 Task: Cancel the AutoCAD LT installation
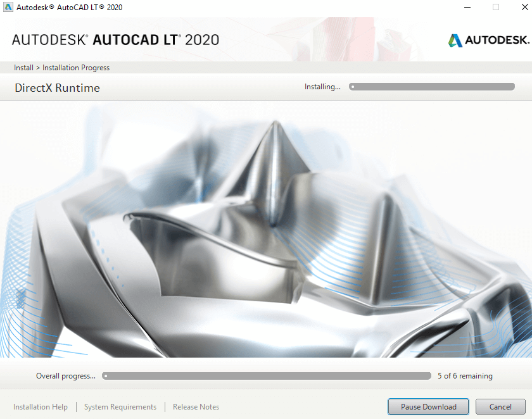coord(500,406)
